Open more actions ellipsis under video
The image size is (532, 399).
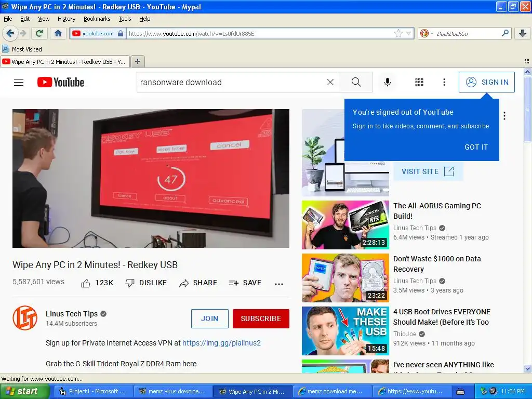point(279,284)
